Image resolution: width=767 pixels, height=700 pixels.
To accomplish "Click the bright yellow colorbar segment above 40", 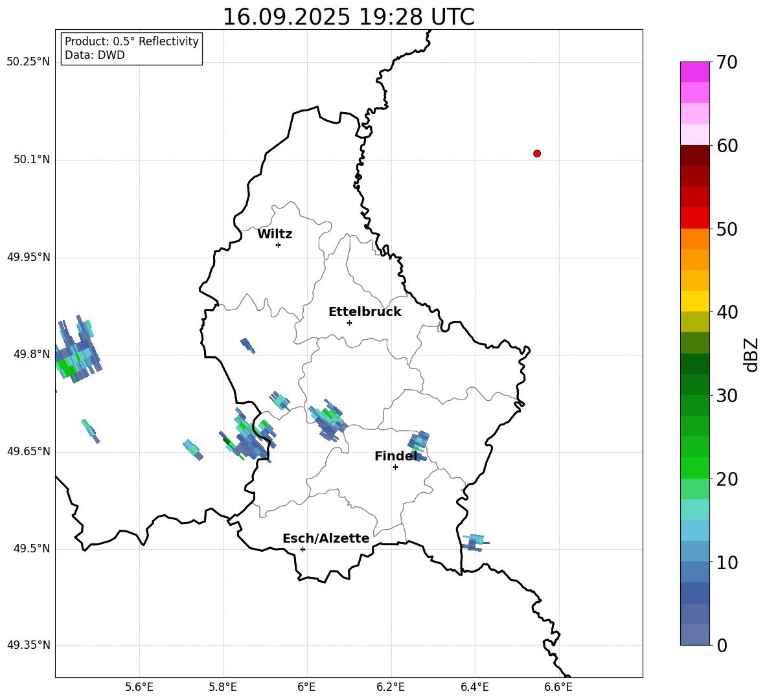I will coord(694,301).
